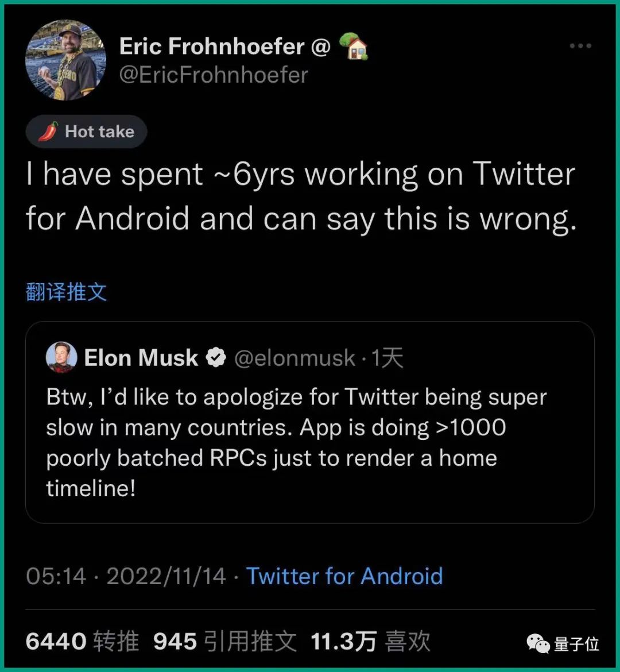Click Eric Frohnhoefer's profile avatar photo

pos(65,60)
